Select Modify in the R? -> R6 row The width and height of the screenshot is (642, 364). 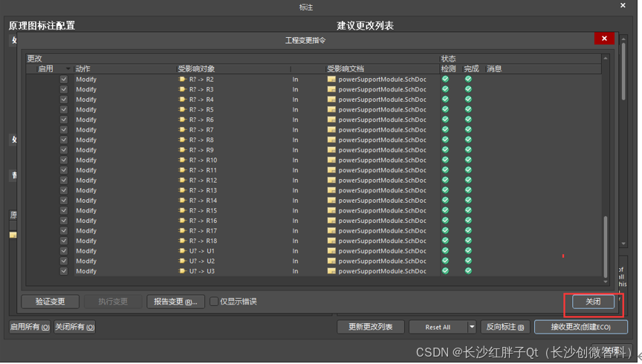click(86, 120)
